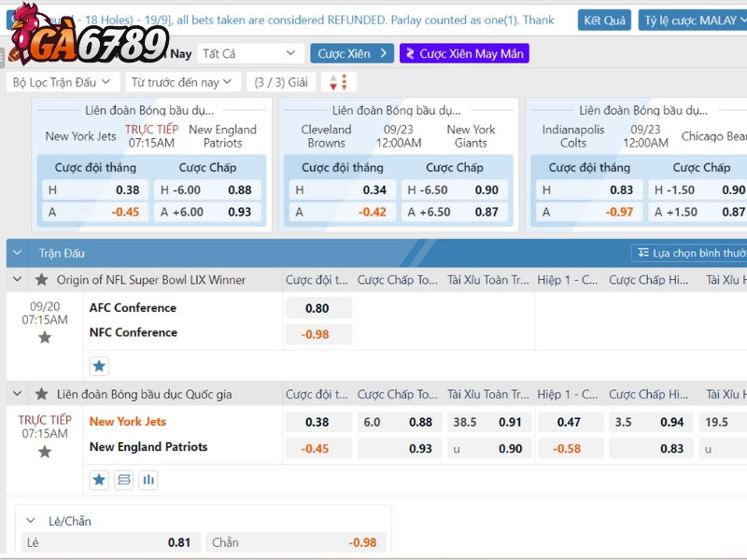Screen dimensions: 747x560
Task: Select A -0.97 in Indianapolis Colts card
Action: [x=589, y=212]
